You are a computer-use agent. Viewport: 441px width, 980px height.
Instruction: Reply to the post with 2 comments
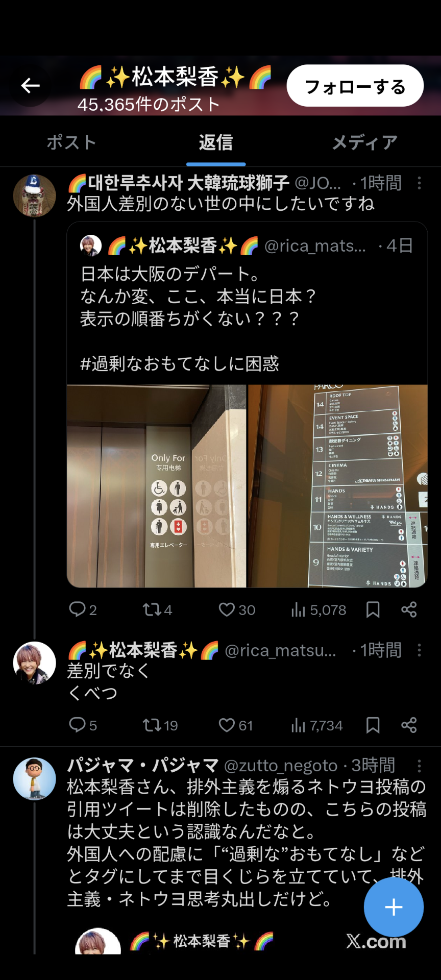coord(83,609)
